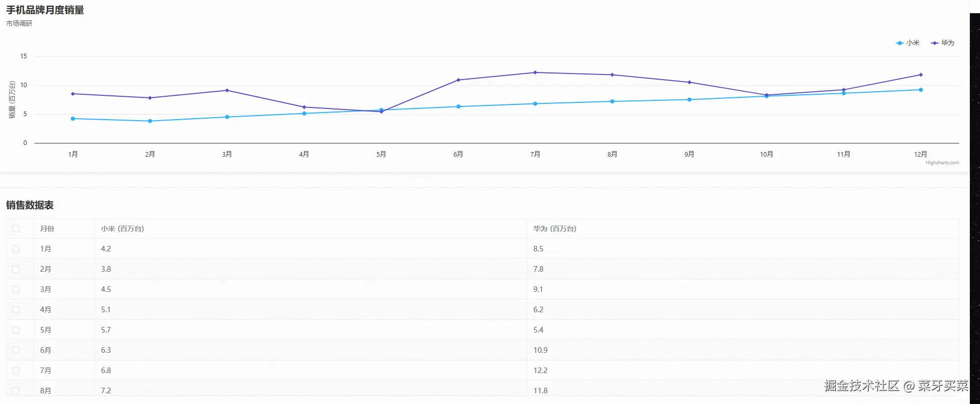The height and width of the screenshot is (404, 980).
Task: Toggle the 小米 series in chart legend
Action: point(908,43)
